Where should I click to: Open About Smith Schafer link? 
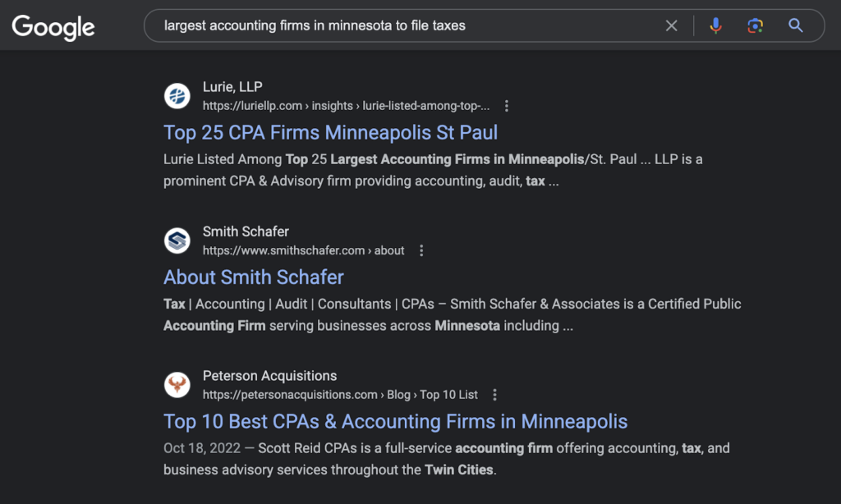[253, 277]
